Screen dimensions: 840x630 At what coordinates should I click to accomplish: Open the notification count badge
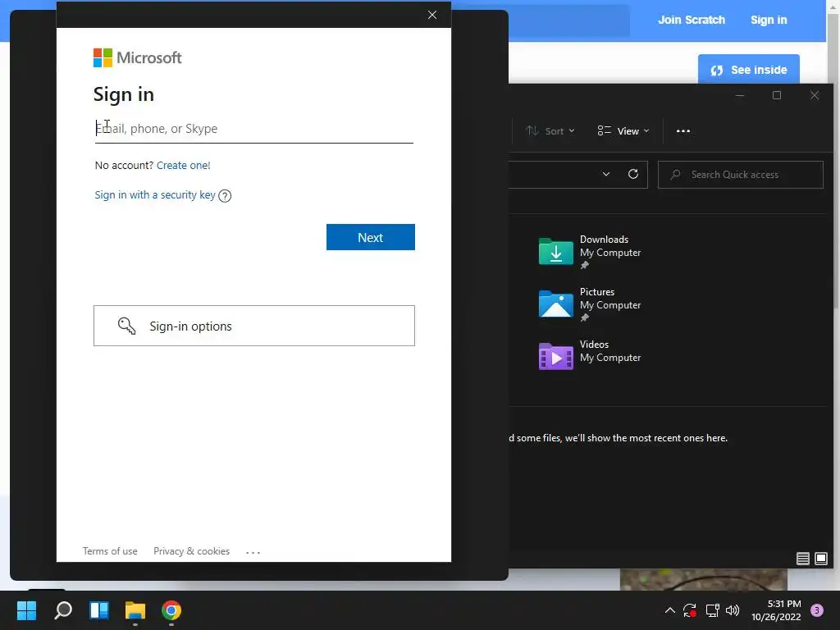pyautogui.click(x=817, y=610)
